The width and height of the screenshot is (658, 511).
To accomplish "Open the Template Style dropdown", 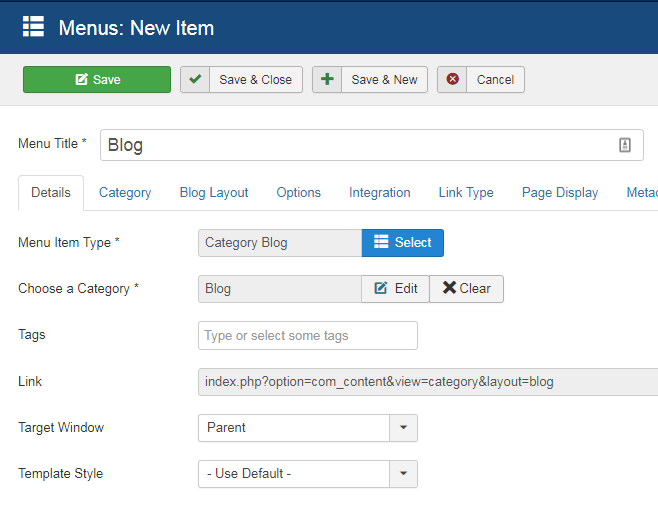I will pos(308,474).
